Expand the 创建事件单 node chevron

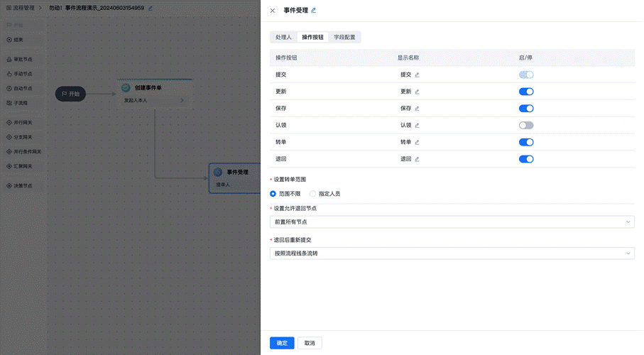coord(182,100)
